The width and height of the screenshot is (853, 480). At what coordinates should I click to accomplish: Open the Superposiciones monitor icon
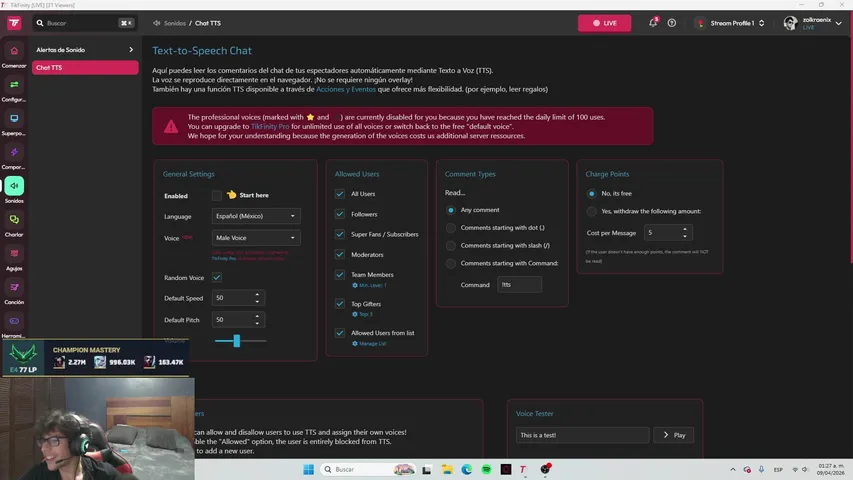coord(14,119)
